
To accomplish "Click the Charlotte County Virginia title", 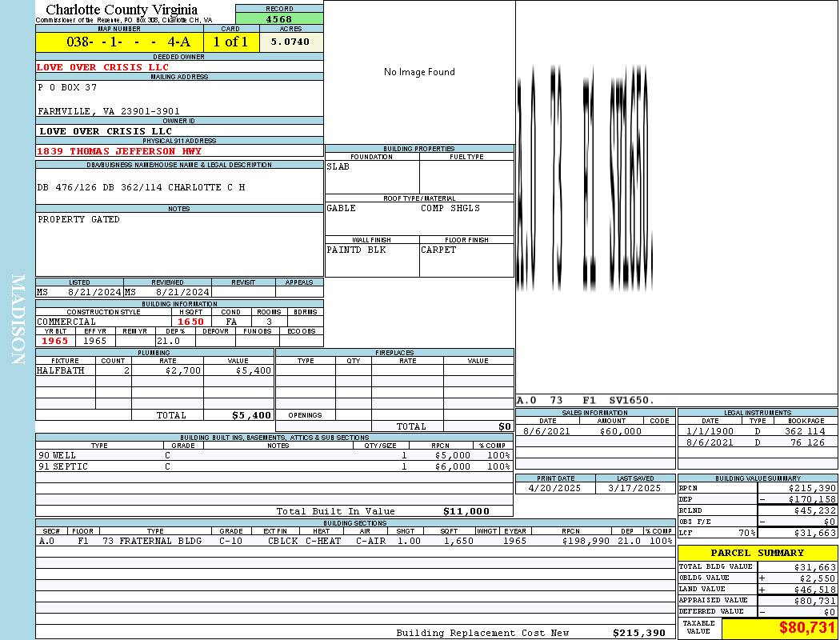I will pos(122,10).
